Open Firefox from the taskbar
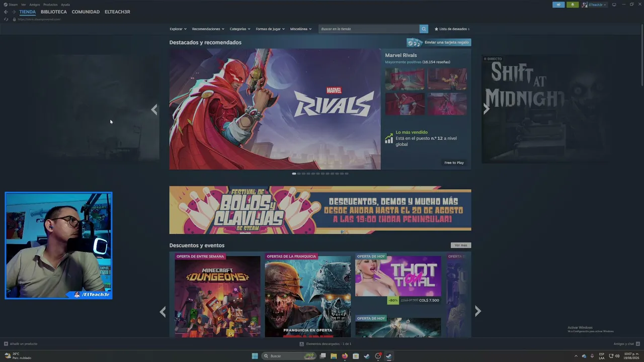 345,356
